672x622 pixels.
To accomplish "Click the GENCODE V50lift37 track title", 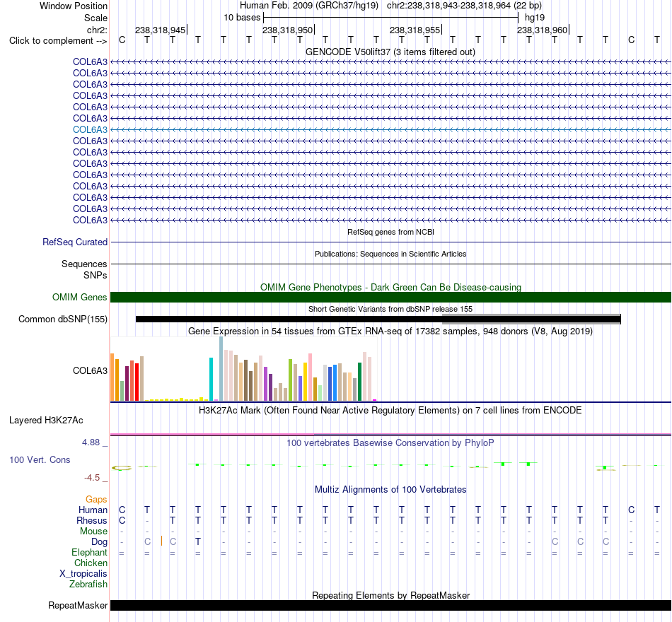I will tap(390, 52).
